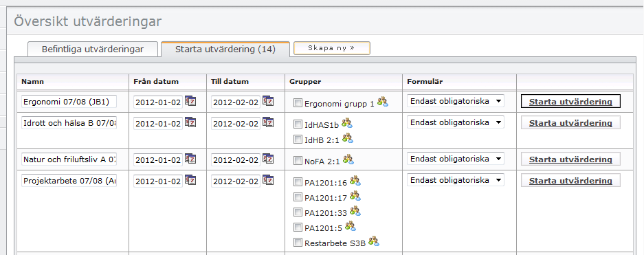Edit the Projektarbete 07/08 name field
This screenshot has width=644, height=255.
69,181
